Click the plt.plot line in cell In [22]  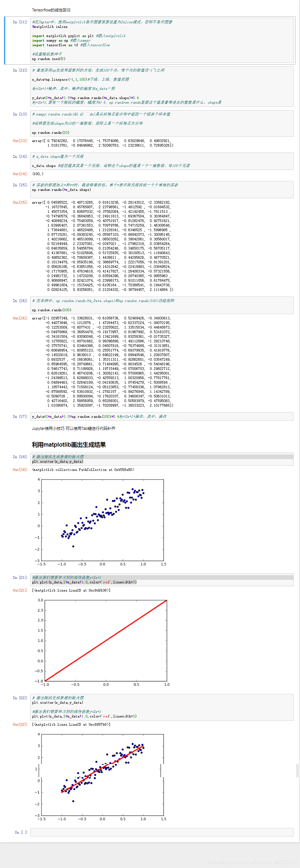pos(84,717)
